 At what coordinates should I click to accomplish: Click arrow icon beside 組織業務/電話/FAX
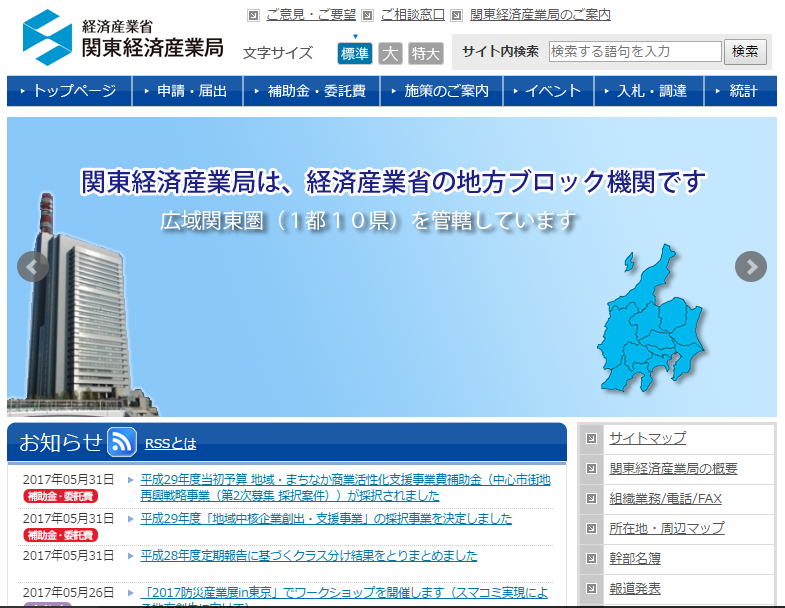[x=591, y=499]
